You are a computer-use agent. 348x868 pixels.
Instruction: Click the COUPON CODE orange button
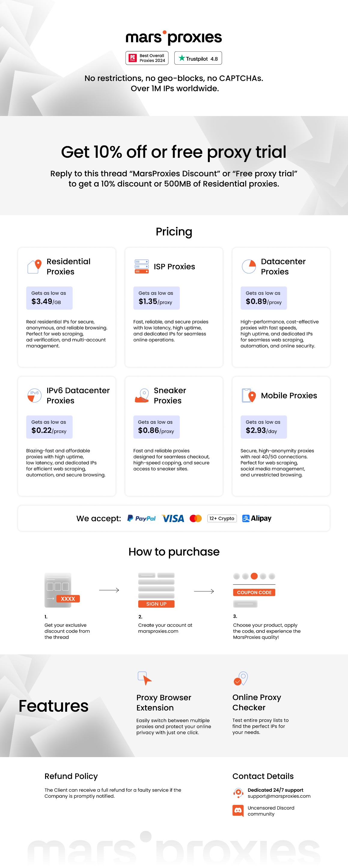click(254, 592)
